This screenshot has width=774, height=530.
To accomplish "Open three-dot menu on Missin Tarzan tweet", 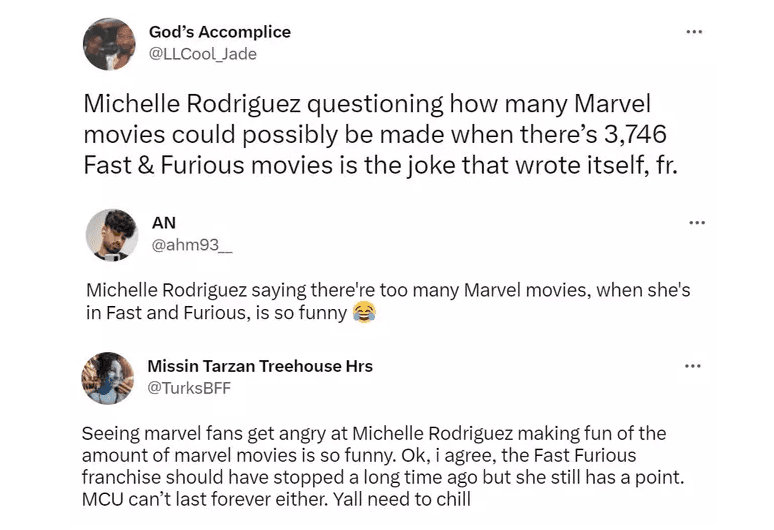I will 693,366.
